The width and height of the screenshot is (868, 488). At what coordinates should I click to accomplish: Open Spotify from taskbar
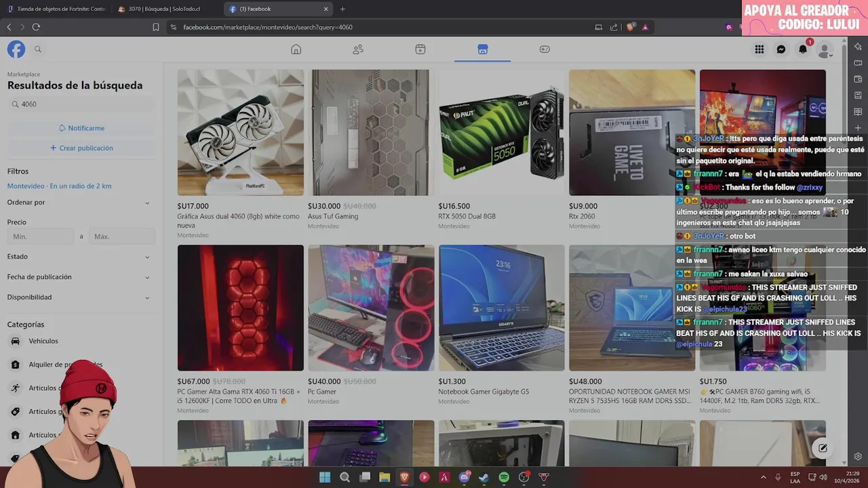[x=504, y=477]
